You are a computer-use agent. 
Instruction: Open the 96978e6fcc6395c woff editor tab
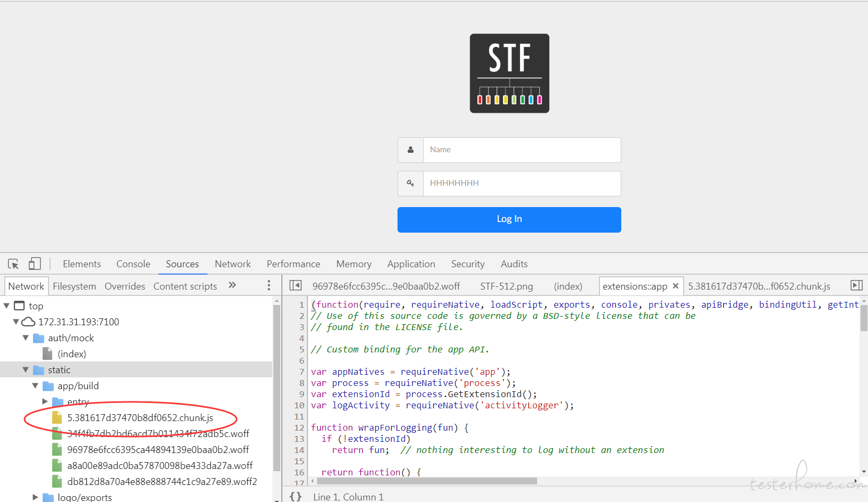[386, 286]
